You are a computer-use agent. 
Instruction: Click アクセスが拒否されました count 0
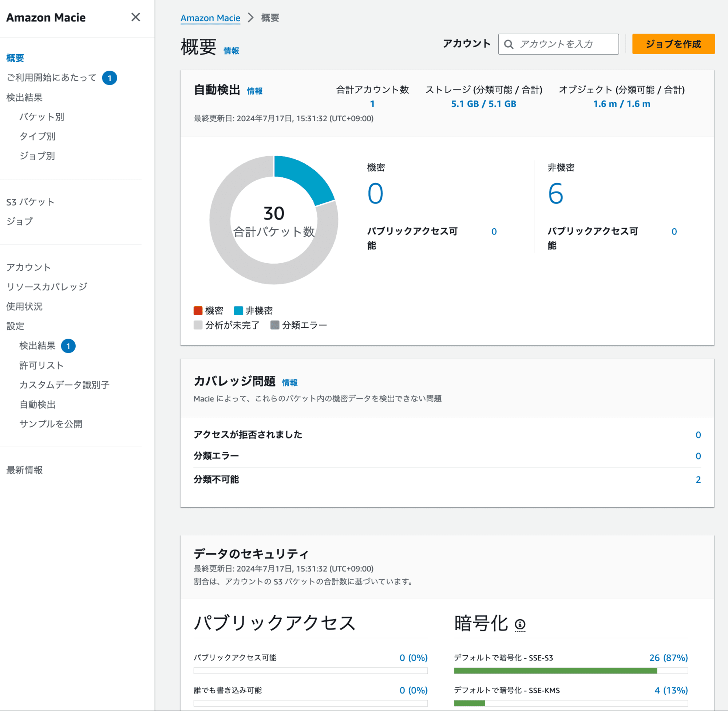(x=698, y=435)
